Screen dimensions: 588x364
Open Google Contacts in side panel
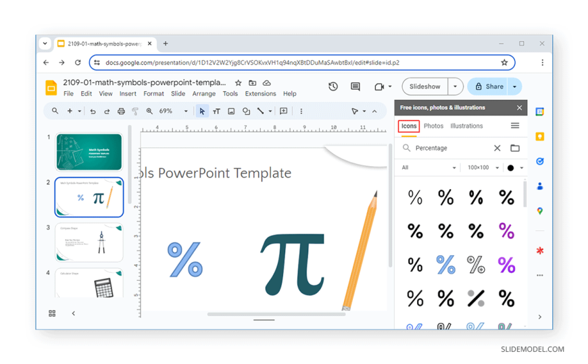point(539,186)
